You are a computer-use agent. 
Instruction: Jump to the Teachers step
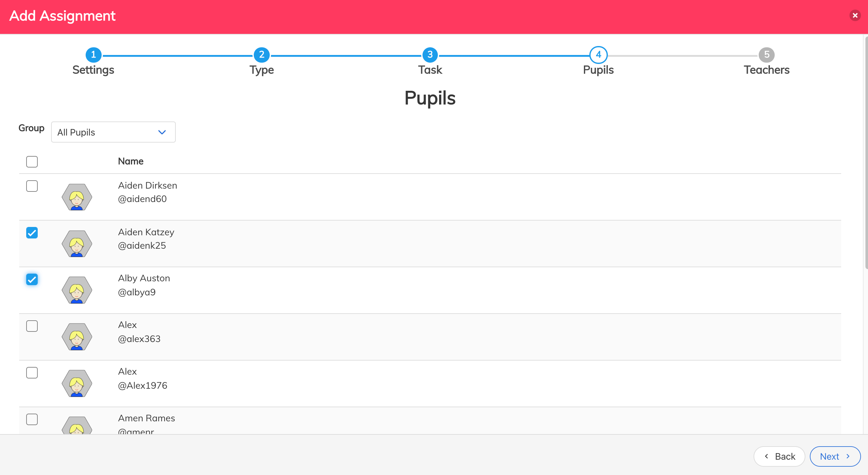pyautogui.click(x=767, y=55)
